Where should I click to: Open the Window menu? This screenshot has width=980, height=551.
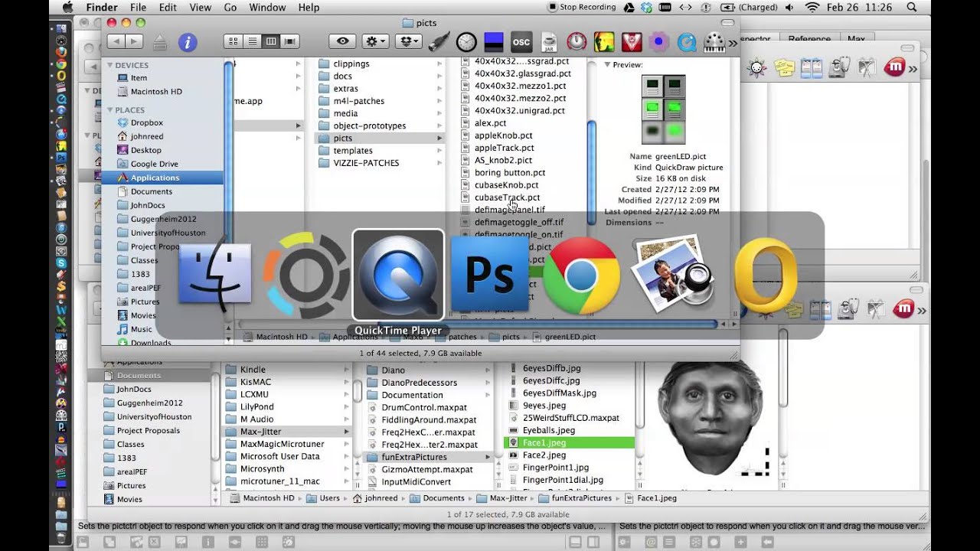pyautogui.click(x=267, y=8)
